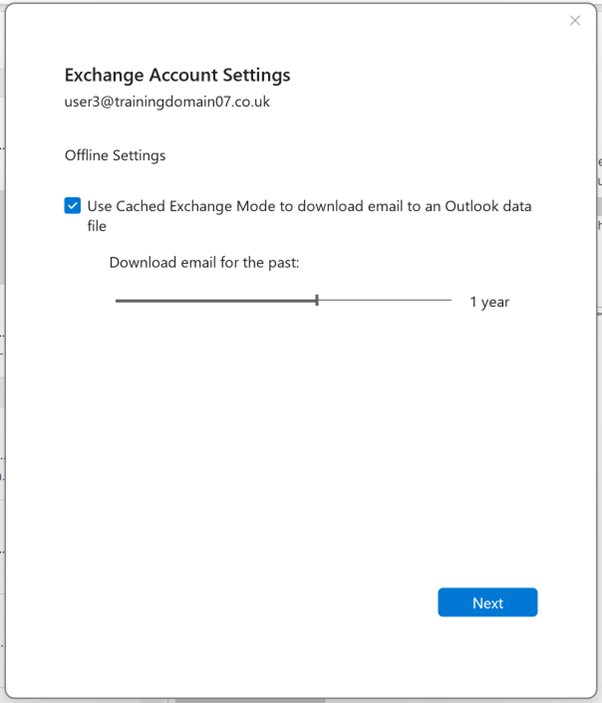Click the 'Download email for the past:' label

[204, 262]
